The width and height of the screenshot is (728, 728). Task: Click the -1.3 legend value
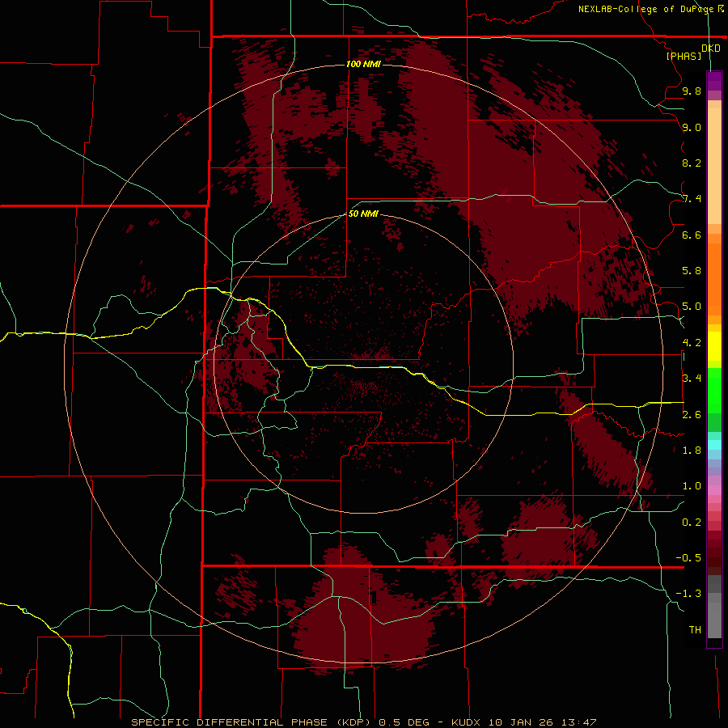coord(688,594)
